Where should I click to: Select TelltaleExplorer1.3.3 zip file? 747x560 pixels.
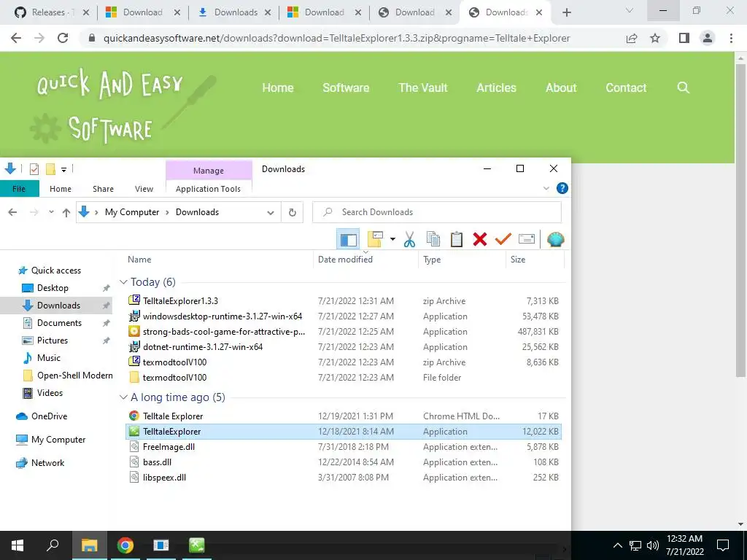point(343,301)
